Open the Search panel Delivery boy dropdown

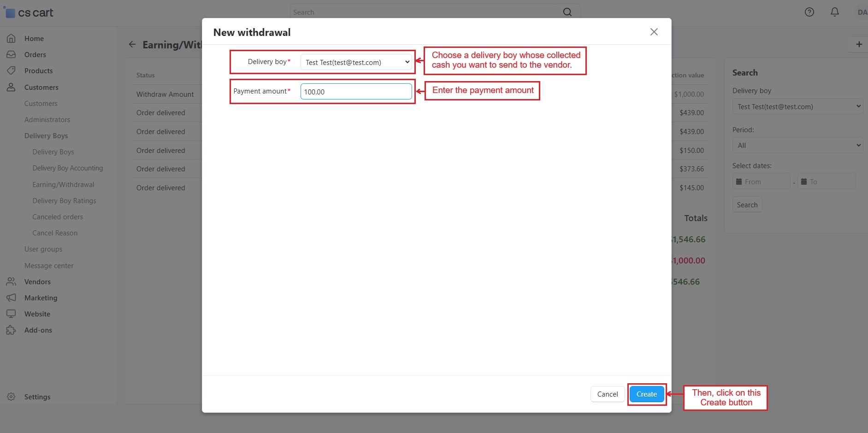point(797,107)
